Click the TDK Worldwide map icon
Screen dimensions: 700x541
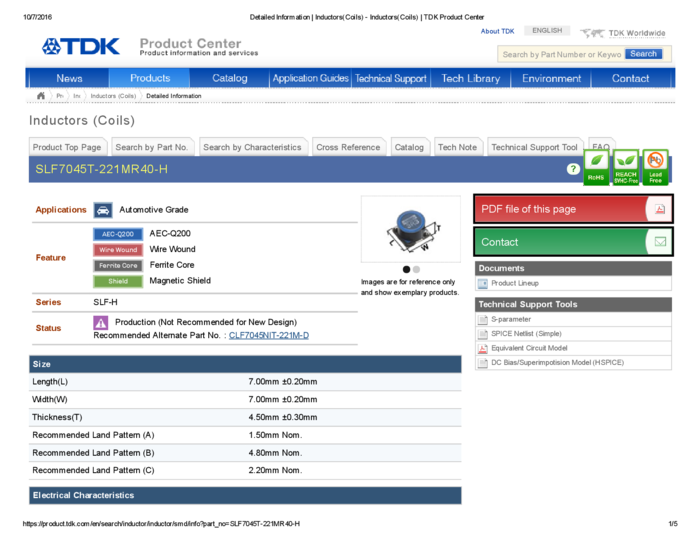[x=592, y=33]
